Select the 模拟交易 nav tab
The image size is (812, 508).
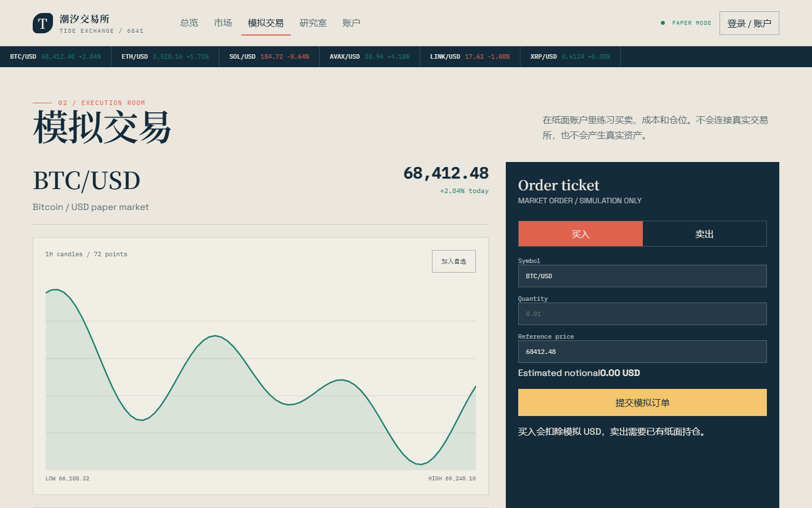point(266,23)
